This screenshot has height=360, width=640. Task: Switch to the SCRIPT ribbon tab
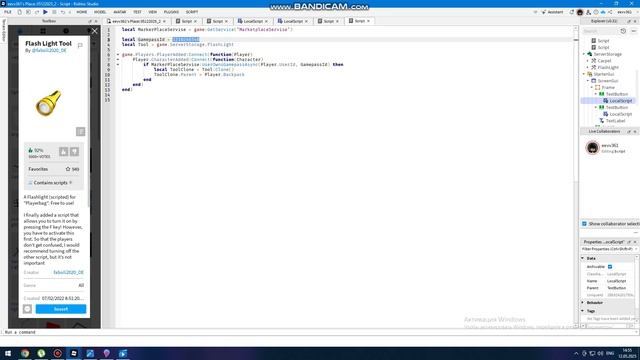pos(192,12)
